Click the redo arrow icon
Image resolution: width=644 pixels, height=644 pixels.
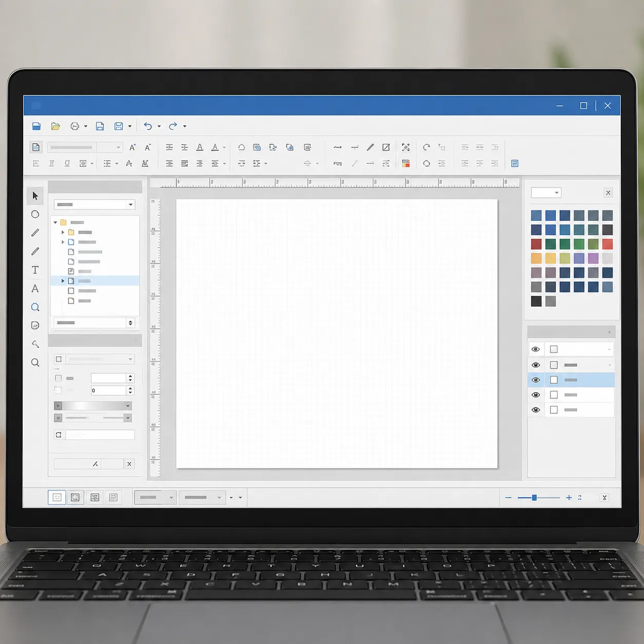tap(173, 126)
